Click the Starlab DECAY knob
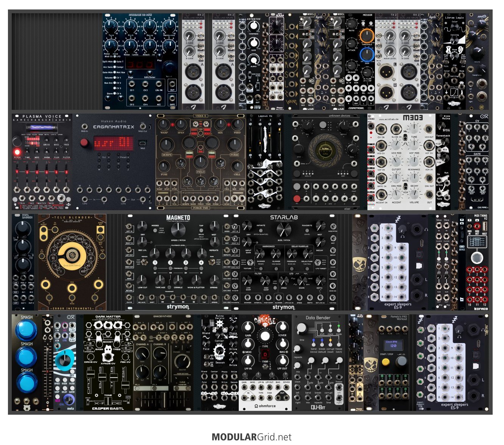This screenshot has width=504, height=445. click(320, 242)
